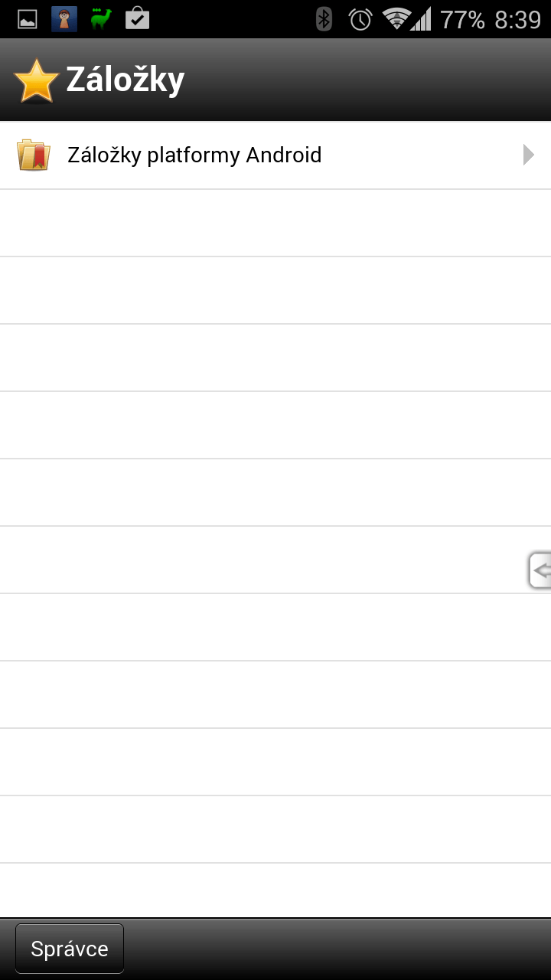The width and height of the screenshot is (551, 980).
Task: Tap the alarm clock status icon
Action: click(360, 19)
